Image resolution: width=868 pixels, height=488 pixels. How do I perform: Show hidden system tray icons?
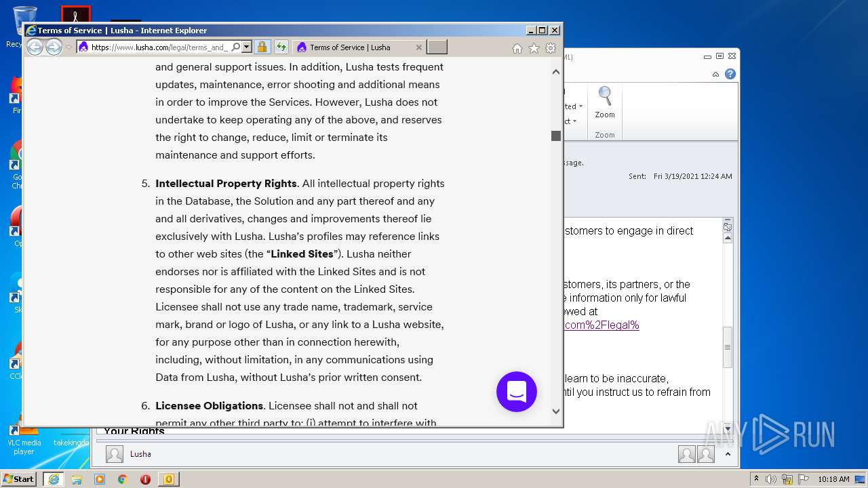(757, 479)
